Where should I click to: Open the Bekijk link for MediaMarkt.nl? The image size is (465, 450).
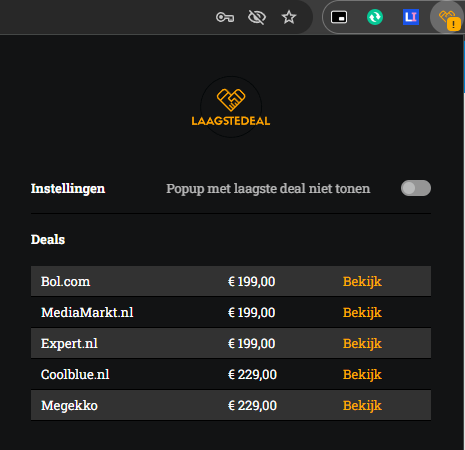point(362,313)
